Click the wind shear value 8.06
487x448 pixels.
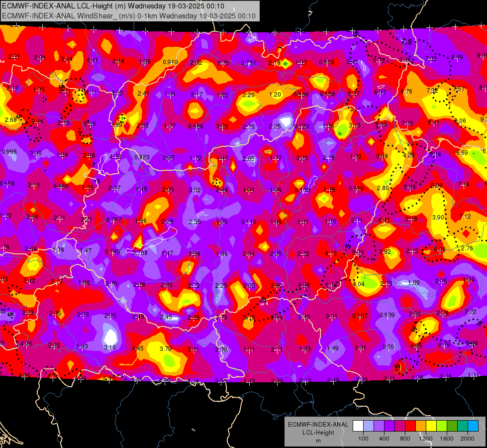click(x=460, y=121)
